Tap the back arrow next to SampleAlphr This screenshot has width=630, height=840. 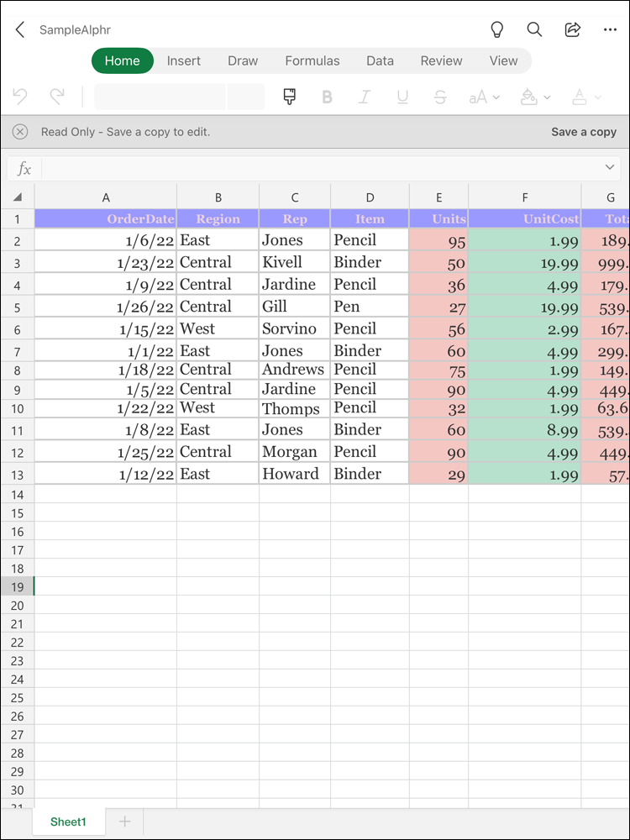click(x=20, y=30)
